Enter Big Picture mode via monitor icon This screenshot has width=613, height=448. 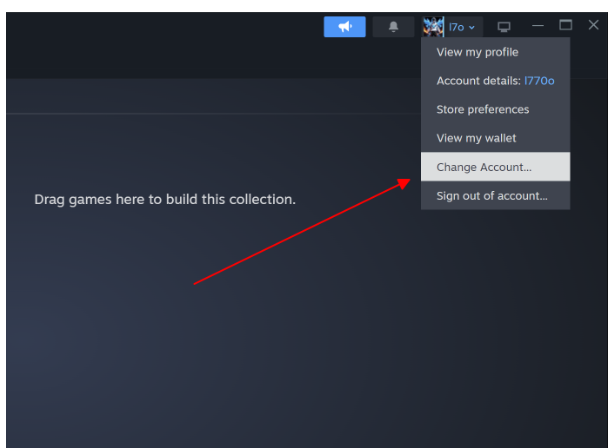pyautogui.click(x=504, y=27)
